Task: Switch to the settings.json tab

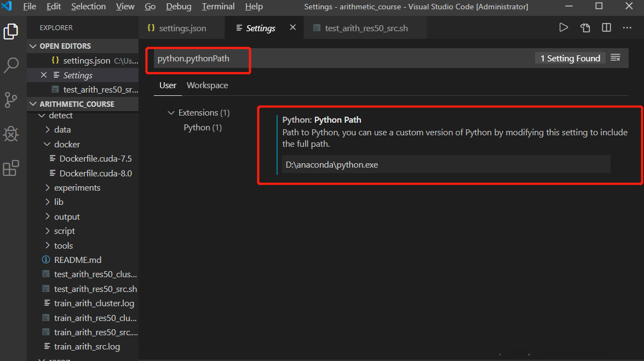Action: click(182, 28)
